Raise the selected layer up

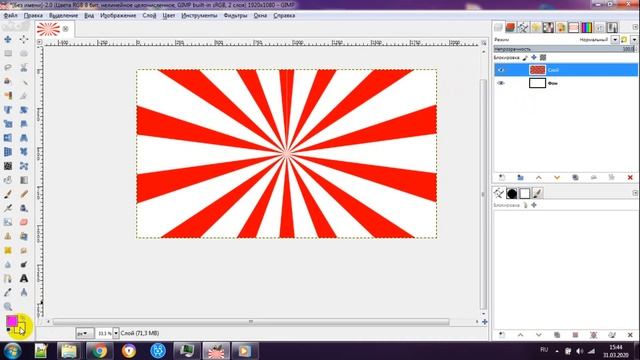(x=539, y=178)
